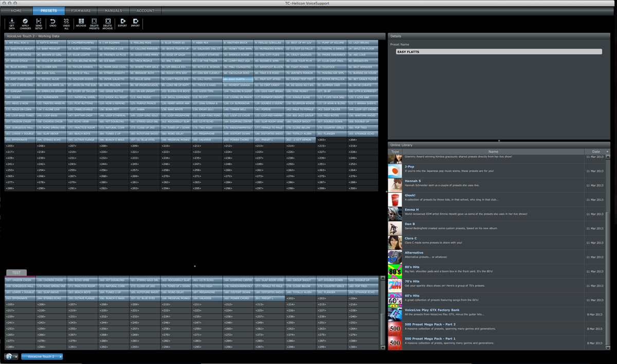Screen dimensions: 617x364
Task: Select preset 2: KATY'S AWAKE
Action: [x=51, y=43]
